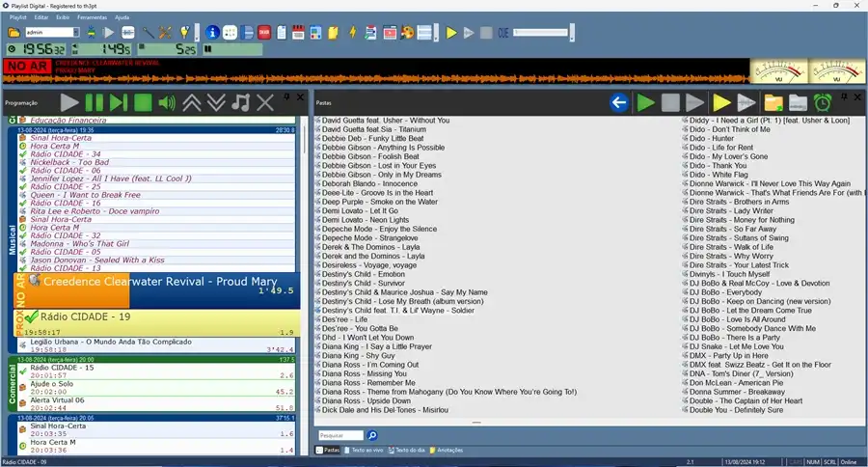Pin the Programação panel
Viewport: 868px width, 467px height.
tap(286, 96)
